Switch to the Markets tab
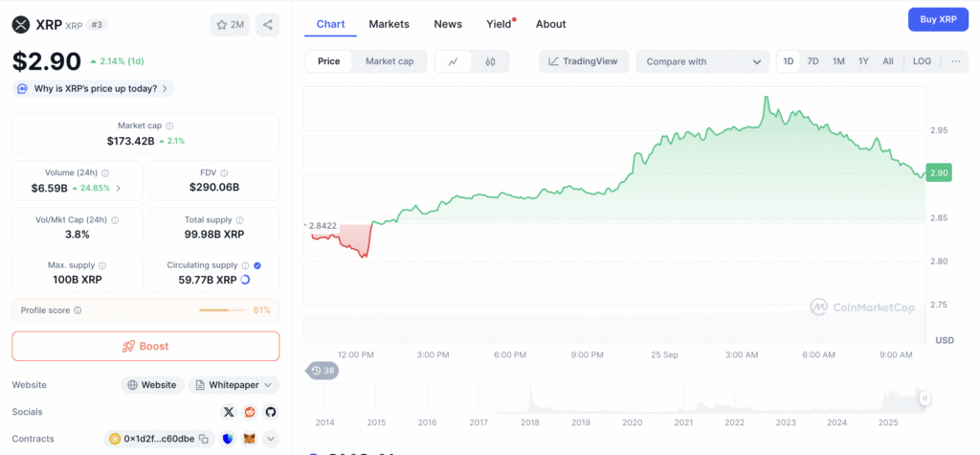 coord(389,24)
